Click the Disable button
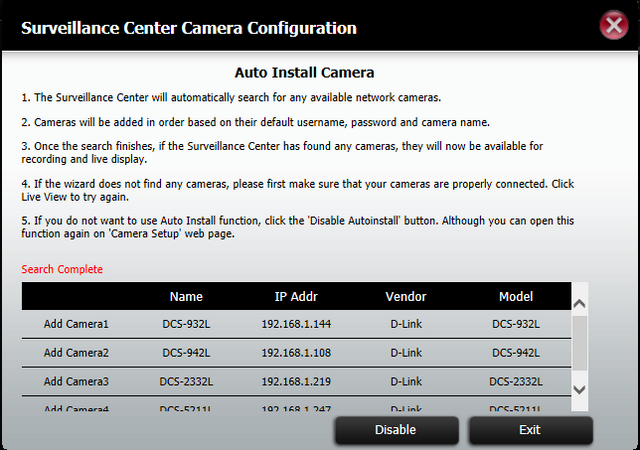This screenshot has width=640, height=450. pos(396,430)
